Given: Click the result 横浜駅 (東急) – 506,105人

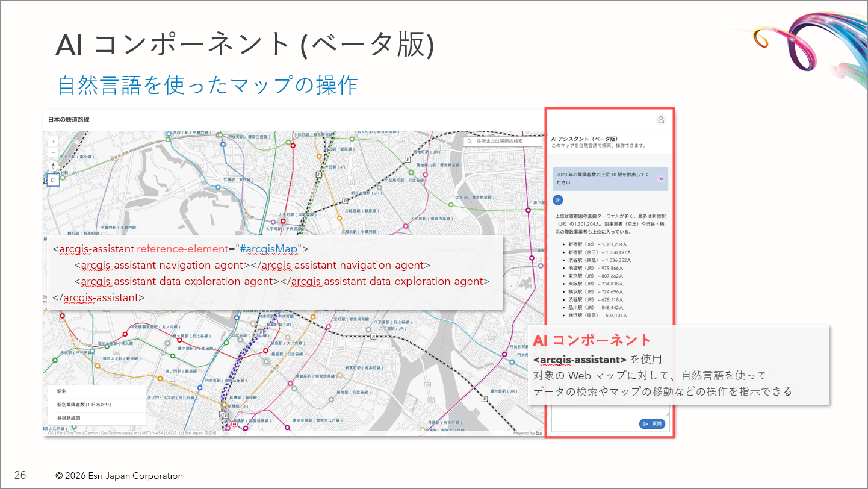Looking at the screenshot, I should tap(598, 315).
